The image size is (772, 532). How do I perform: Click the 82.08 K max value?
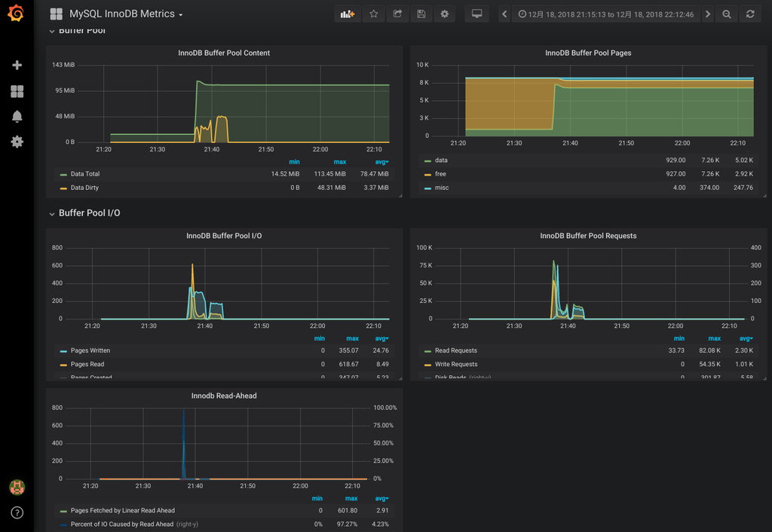(709, 350)
